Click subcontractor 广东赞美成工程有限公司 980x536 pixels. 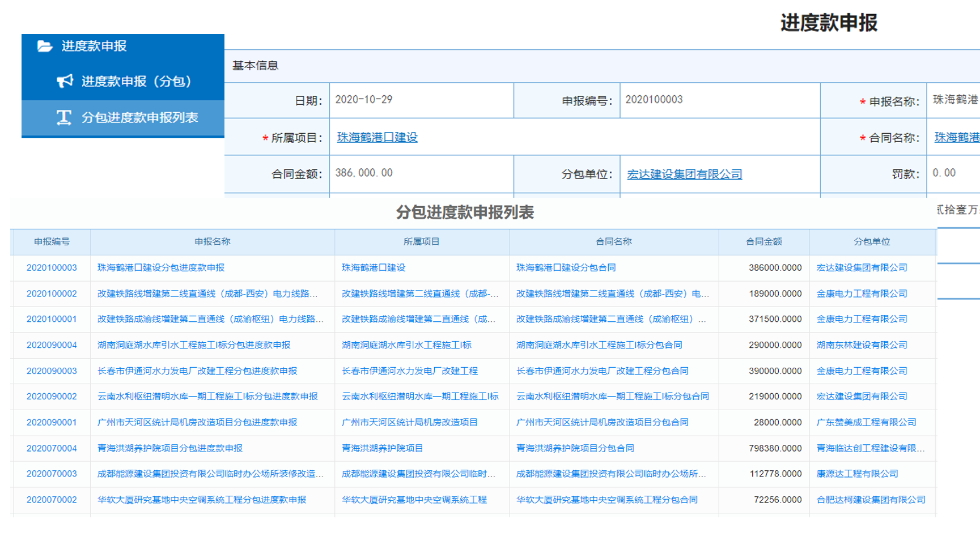[866, 423]
